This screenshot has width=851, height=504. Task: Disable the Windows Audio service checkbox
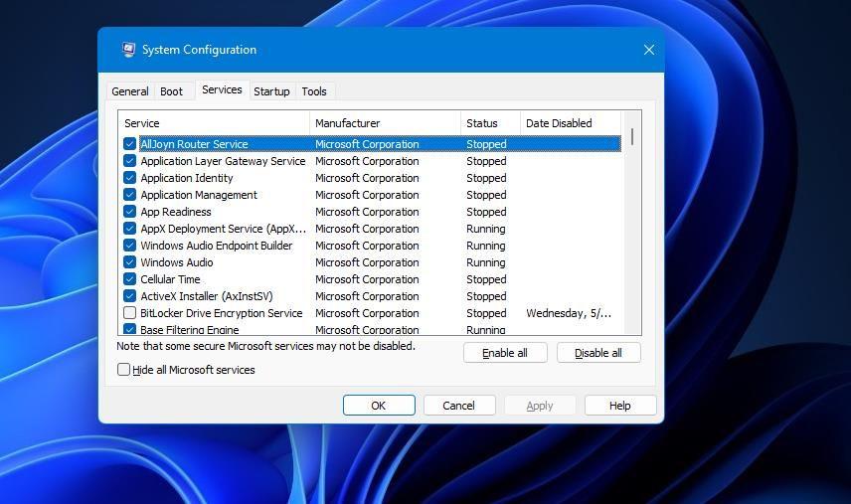click(129, 262)
